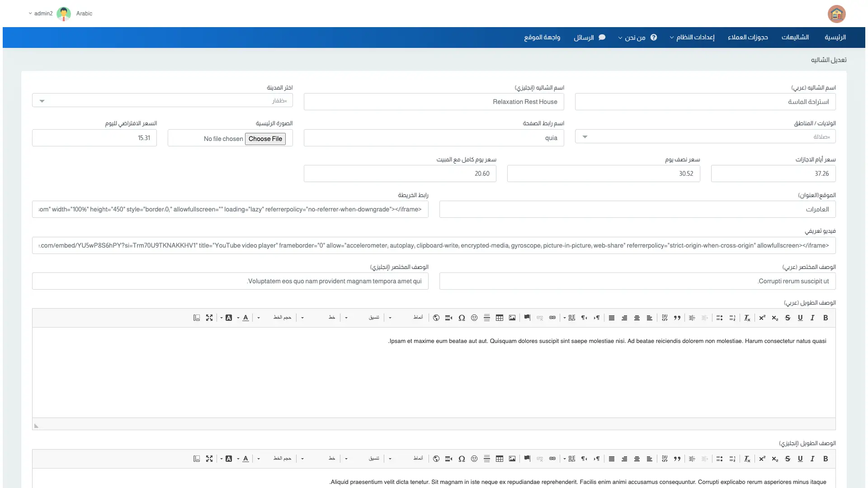The height and width of the screenshot is (488, 868).
Task: Insert block quote in English description editor
Action: point(677,459)
